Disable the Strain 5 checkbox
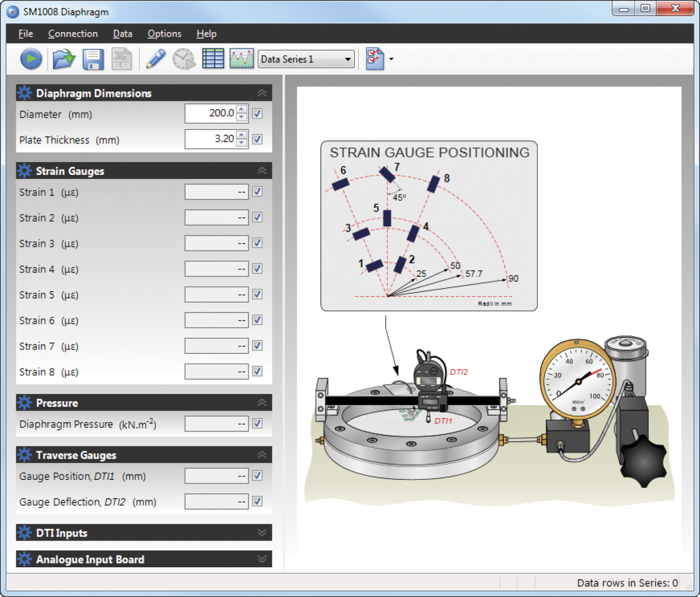Screen dimensions: 700x597 (x=257, y=294)
